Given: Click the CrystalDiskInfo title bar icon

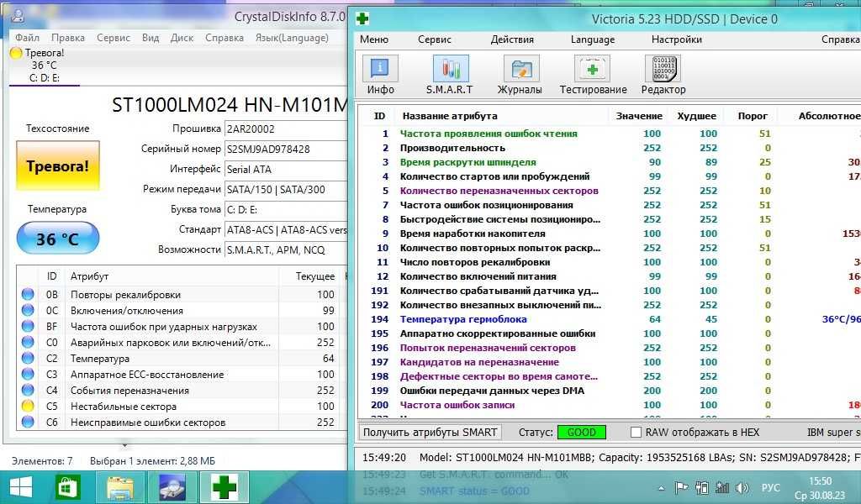Looking at the screenshot, I should pos(18,15).
